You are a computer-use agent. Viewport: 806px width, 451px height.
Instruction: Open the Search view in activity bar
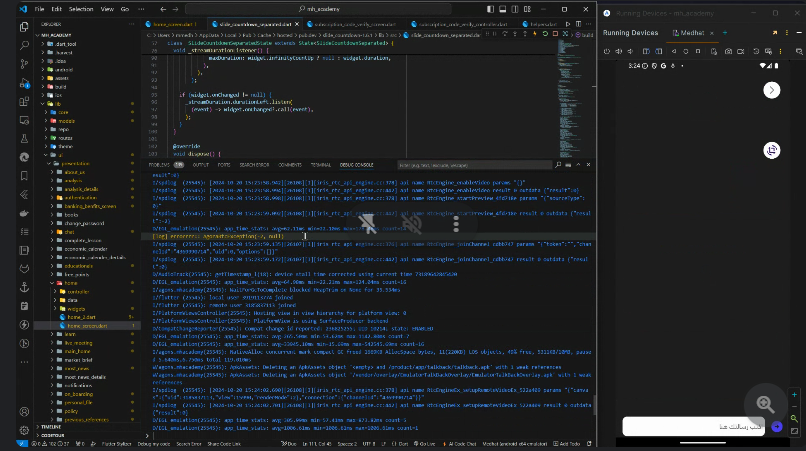tap(24, 45)
